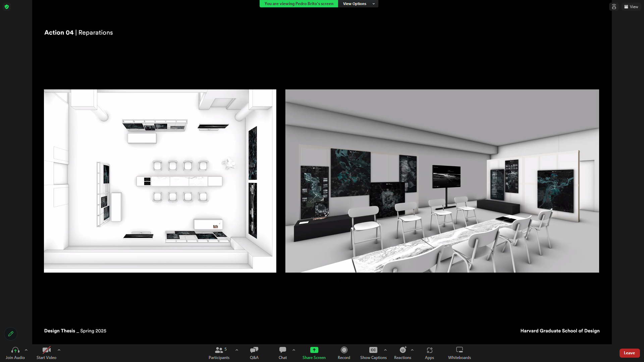Expand the chevron next to Participants

237,350
